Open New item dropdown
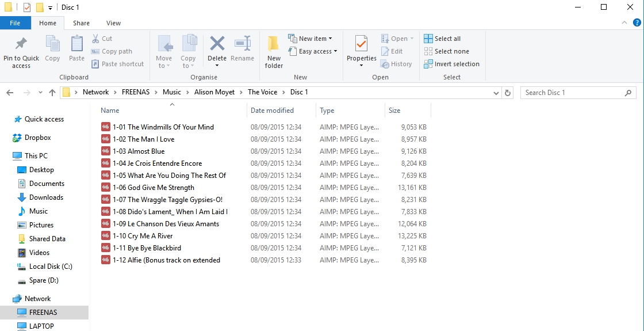This screenshot has height=331, width=644. tap(310, 39)
